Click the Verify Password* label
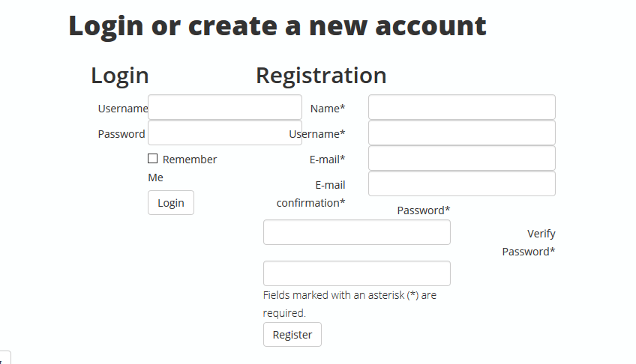 pyautogui.click(x=529, y=243)
